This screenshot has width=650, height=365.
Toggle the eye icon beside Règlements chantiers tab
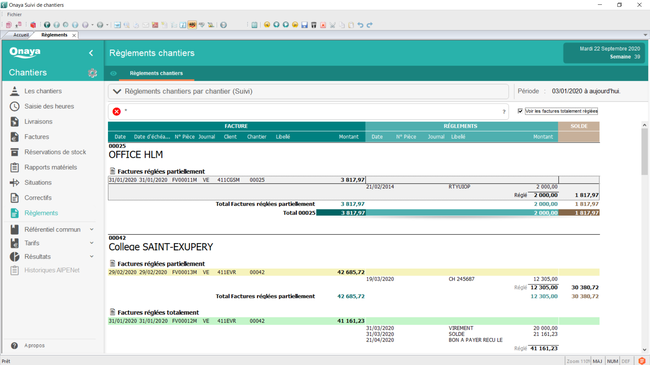coord(113,73)
